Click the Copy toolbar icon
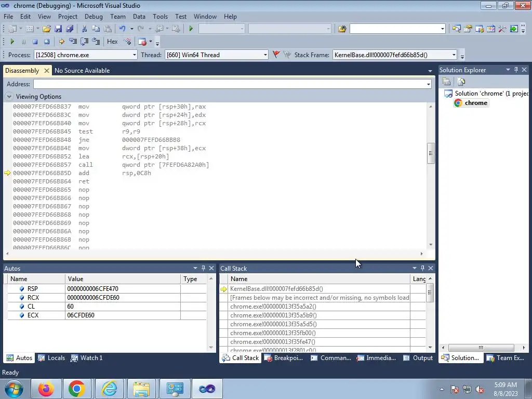Image resolution: width=532 pixels, height=399 pixels. [x=96, y=29]
